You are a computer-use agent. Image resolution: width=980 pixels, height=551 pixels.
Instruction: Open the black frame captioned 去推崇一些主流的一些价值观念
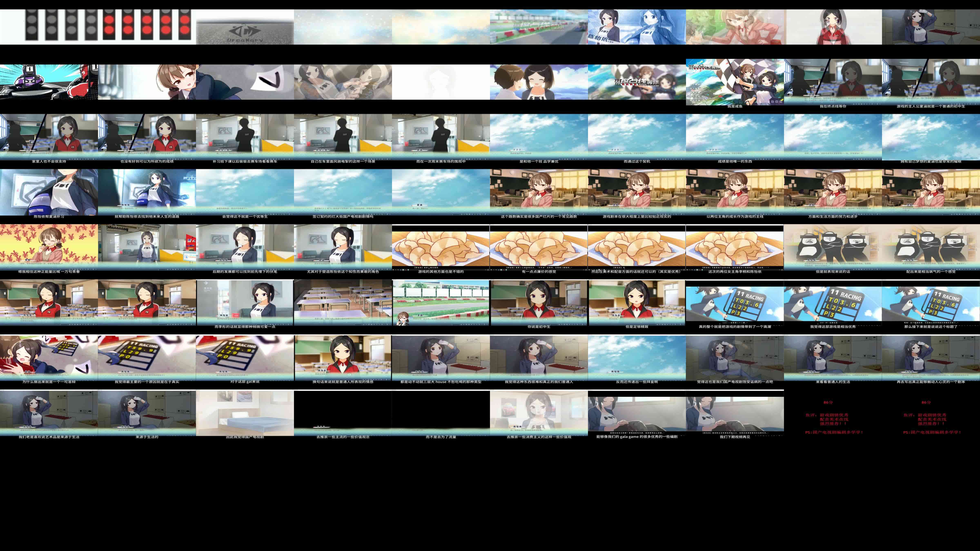tap(343, 413)
